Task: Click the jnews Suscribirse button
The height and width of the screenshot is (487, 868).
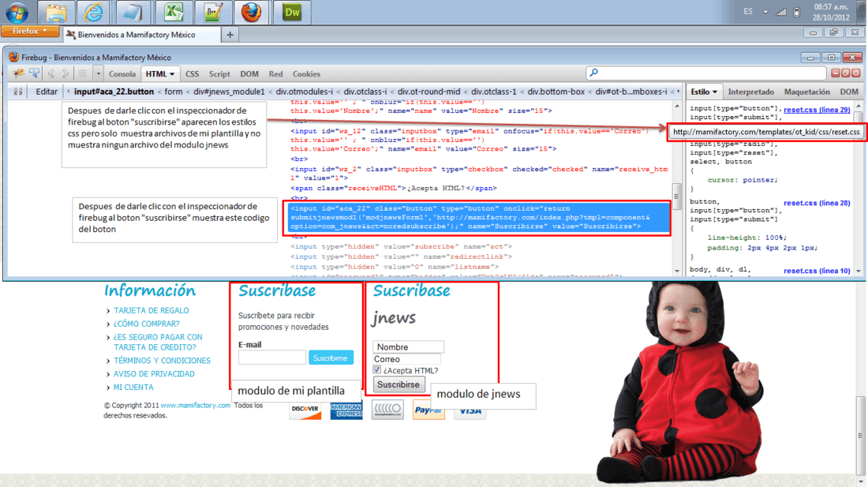Action: point(398,384)
